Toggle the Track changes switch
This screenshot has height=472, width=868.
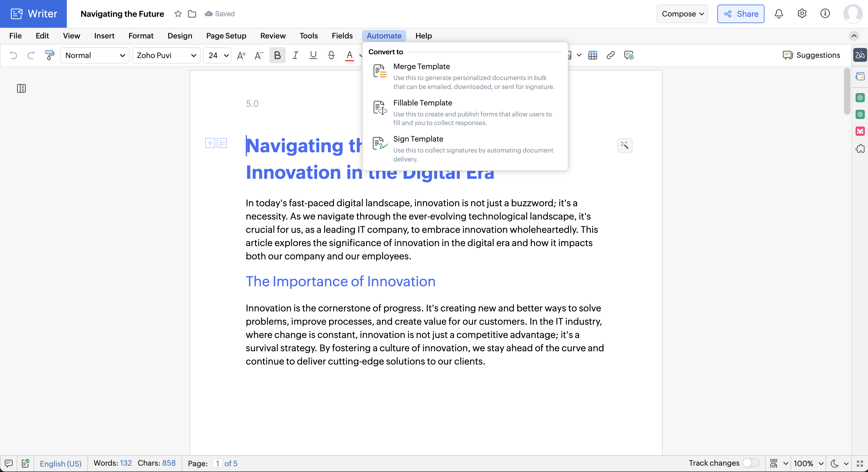pos(751,463)
